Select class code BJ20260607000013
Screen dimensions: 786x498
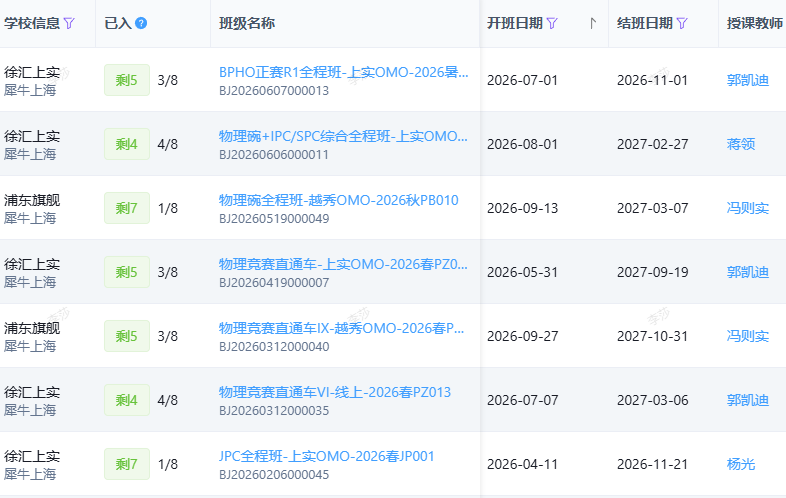click(274, 91)
